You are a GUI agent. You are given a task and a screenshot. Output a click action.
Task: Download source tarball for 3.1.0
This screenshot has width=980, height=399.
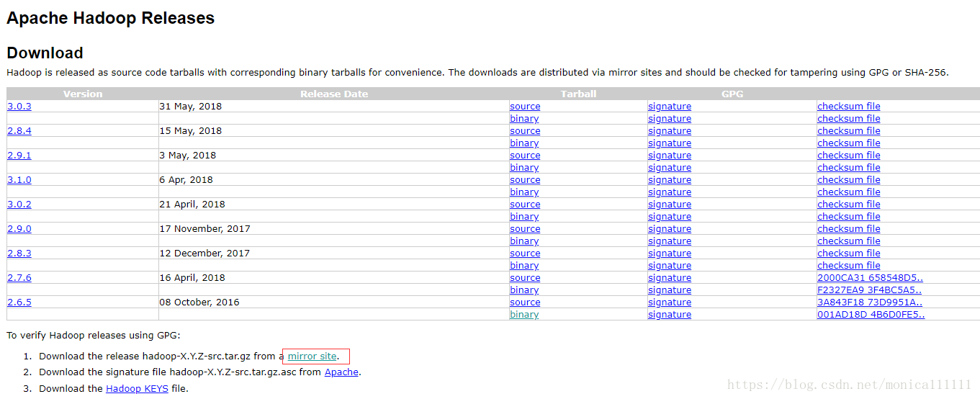click(x=525, y=180)
